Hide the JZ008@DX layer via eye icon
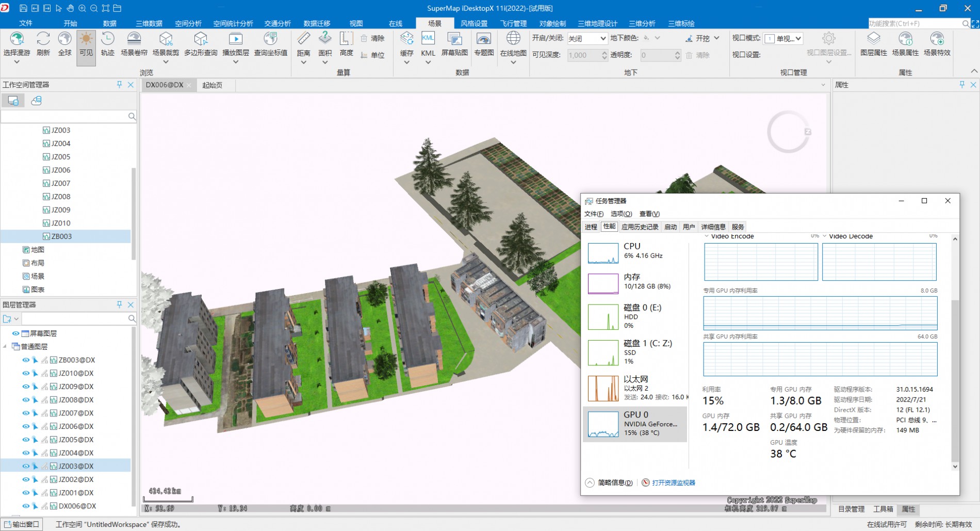980x531 pixels. point(25,400)
